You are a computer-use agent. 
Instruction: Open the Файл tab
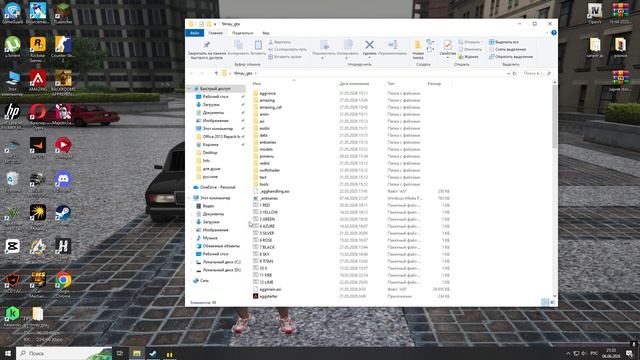194,33
